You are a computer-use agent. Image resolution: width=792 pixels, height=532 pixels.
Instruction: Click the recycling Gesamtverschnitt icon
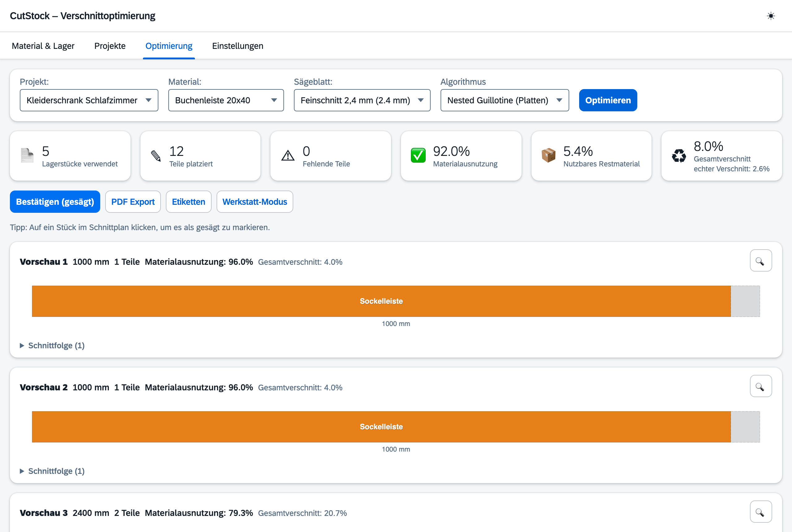(x=679, y=156)
